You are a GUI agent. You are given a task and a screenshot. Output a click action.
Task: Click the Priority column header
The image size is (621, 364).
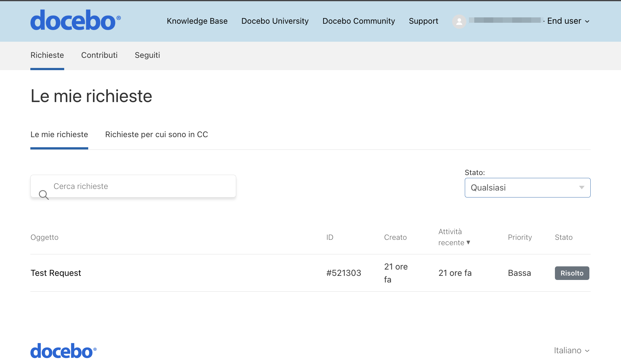520,237
